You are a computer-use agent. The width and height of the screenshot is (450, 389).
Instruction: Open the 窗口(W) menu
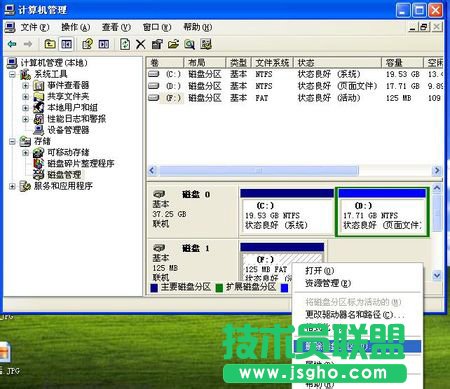coord(157,27)
